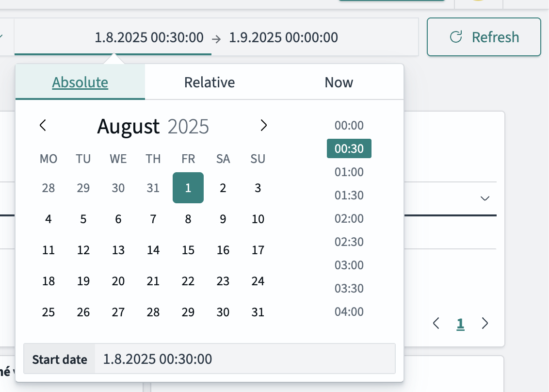Set time to 00:00
The height and width of the screenshot is (392, 549).
pyautogui.click(x=349, y=126)
